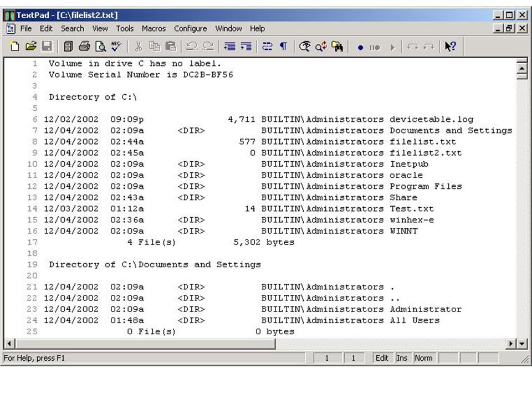This screenshot has height=399, width=532.
Task: Click 'Program Files' on line 12
Action: [x=426, y=187]
